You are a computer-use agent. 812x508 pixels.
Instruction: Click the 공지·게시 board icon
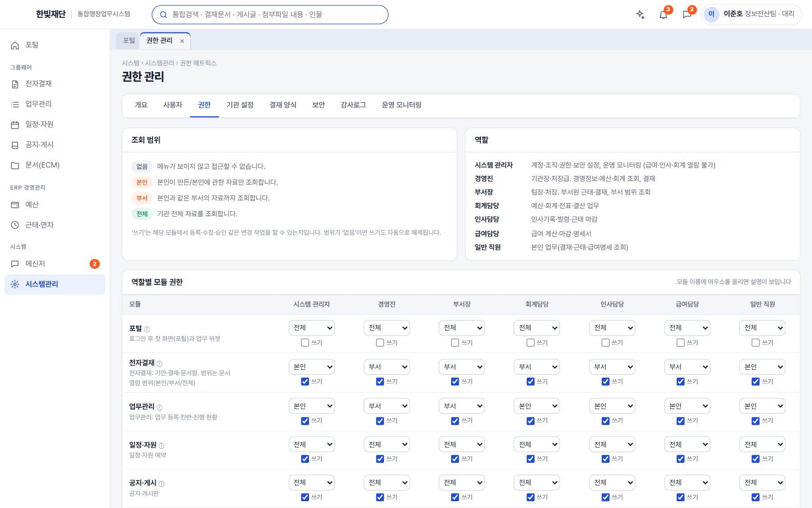pos(15,145)
